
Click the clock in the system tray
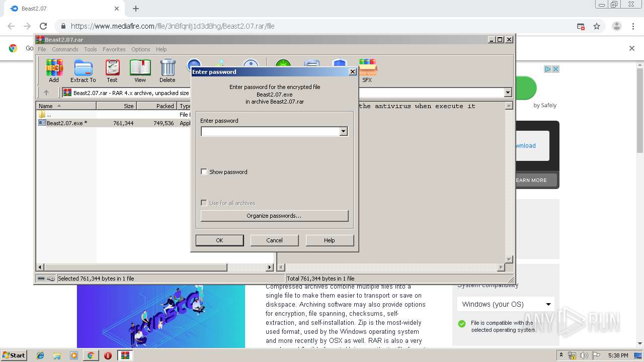click(x=618, y=355)
